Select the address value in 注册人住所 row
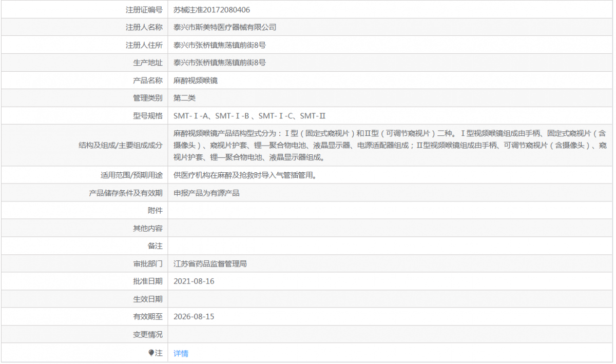 [220, 45]
